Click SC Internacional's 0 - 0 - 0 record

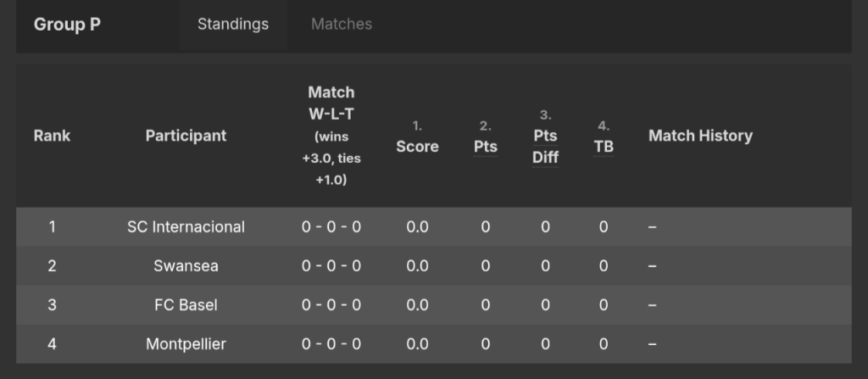point(331,227)
